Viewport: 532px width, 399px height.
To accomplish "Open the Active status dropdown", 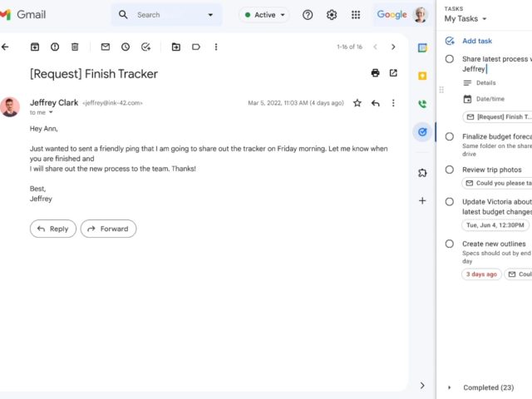I will click(x=264, y=15).
